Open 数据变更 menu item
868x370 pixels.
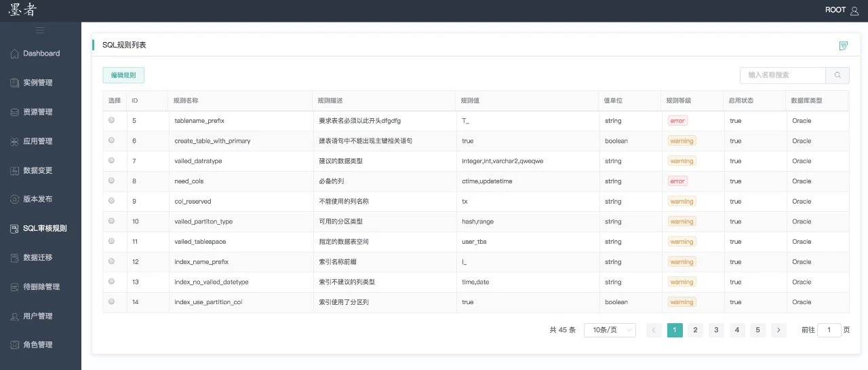click(x=41, y=170)
